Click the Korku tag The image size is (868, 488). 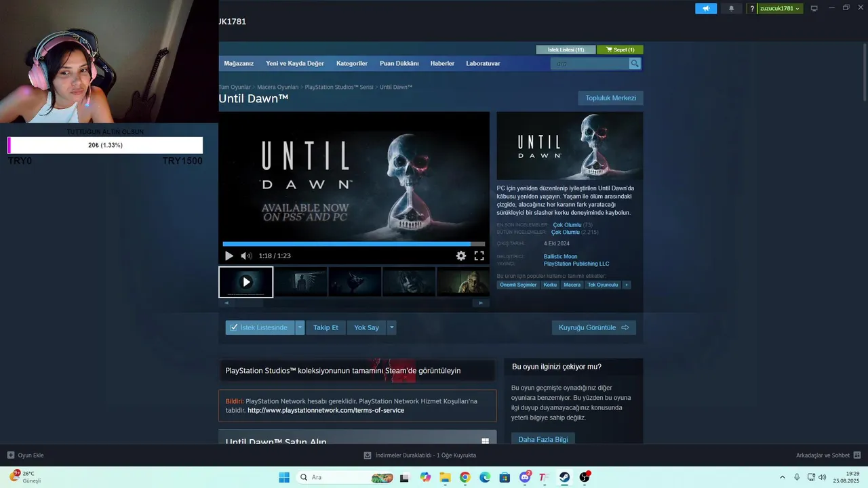click(550, 285)
